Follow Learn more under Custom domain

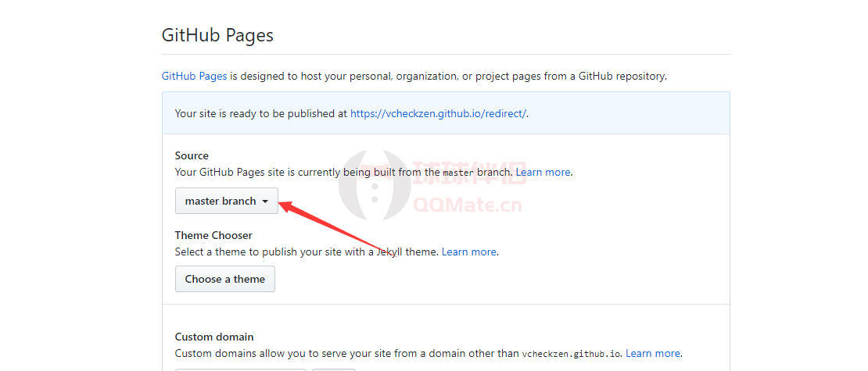652,353
